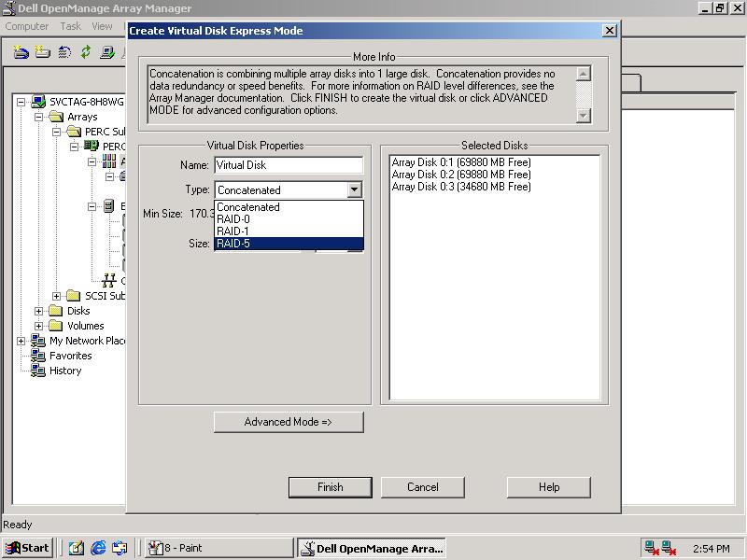Select the My Network Places icon
This screenshot has width=747, height=560.
pos(38,341)
